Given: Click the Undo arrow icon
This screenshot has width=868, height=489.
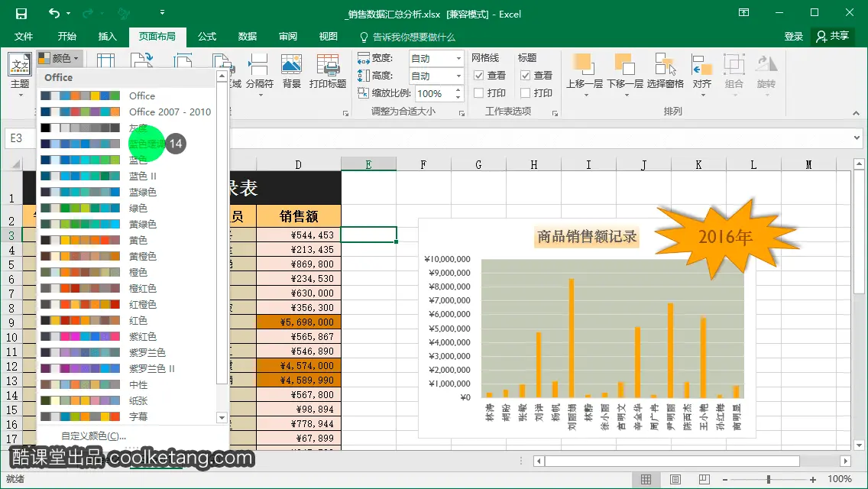Looking at the screenshot, I should (53, 13).
